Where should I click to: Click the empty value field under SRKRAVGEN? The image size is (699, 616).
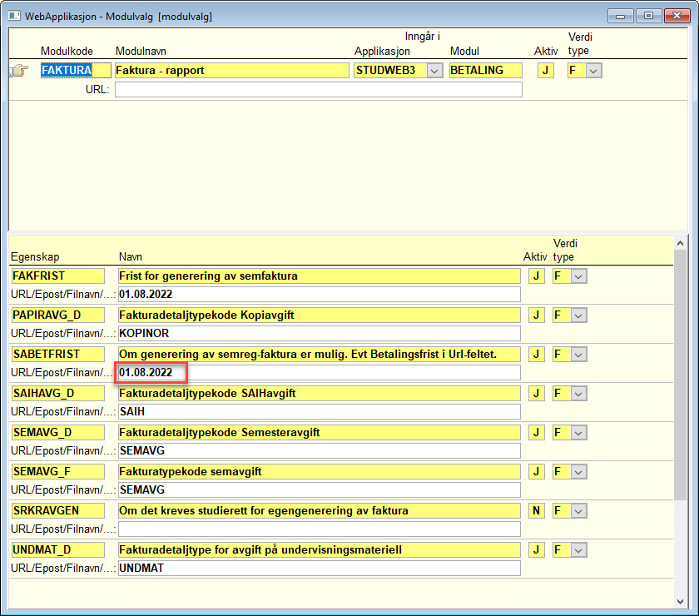pyautogui.click(x=320, y=529)
